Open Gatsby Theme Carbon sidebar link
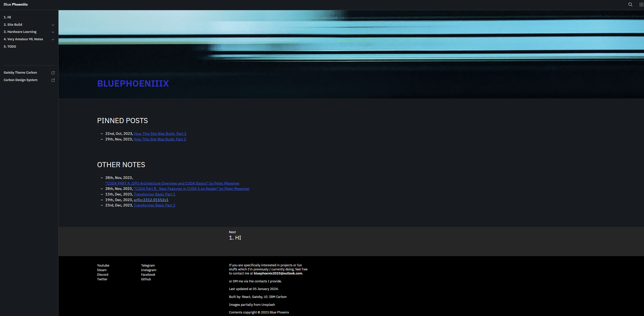This screenshot has height=316, width=644. [x=20, y=73]
